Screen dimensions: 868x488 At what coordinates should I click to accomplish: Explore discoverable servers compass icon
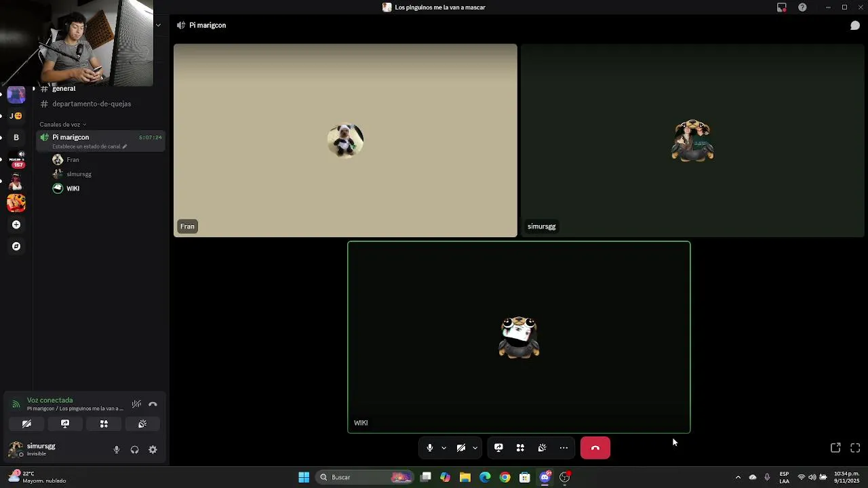(16, 247)
